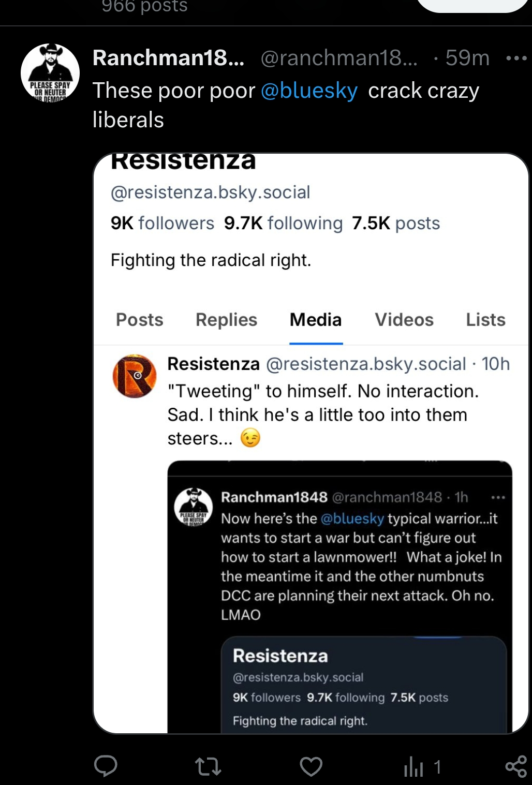Click the reply speech bubble icon

tap(106, 766)
